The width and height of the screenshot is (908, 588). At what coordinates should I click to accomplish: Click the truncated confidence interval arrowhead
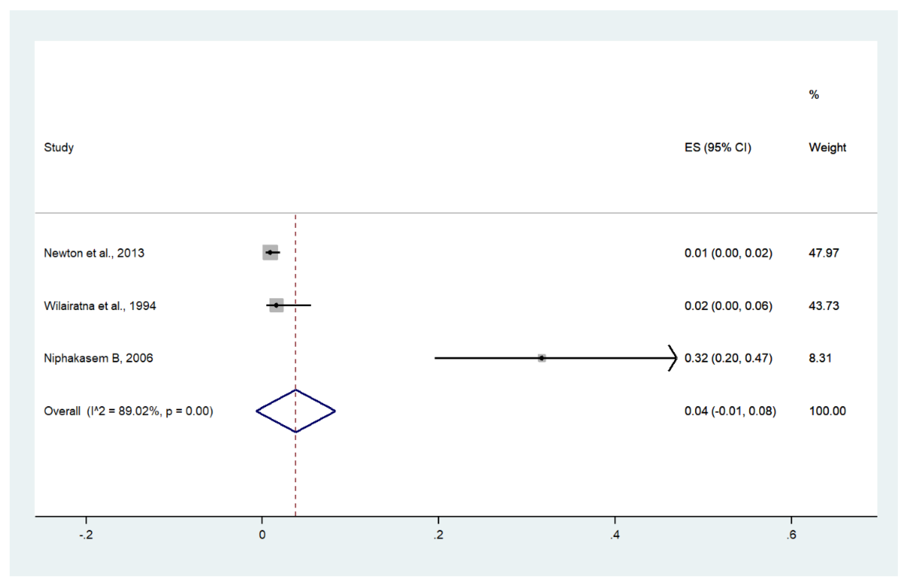673,358
